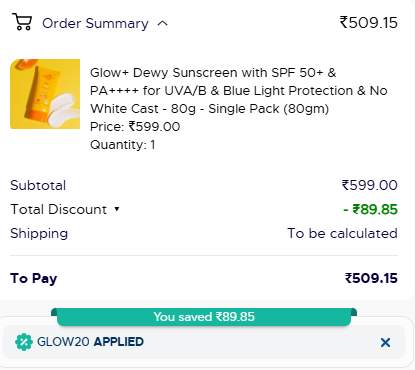Click the Shipping label
Screen dimensions: 415x370
(39, 234)
